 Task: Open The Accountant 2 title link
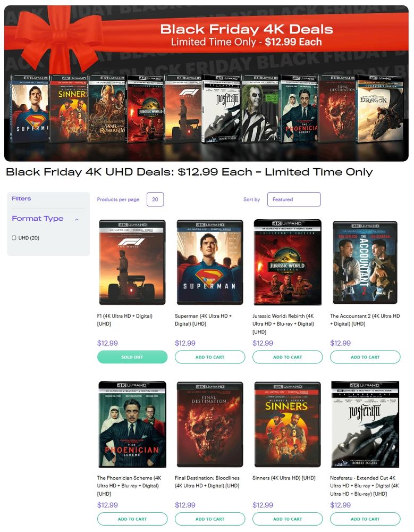(365, 320)
